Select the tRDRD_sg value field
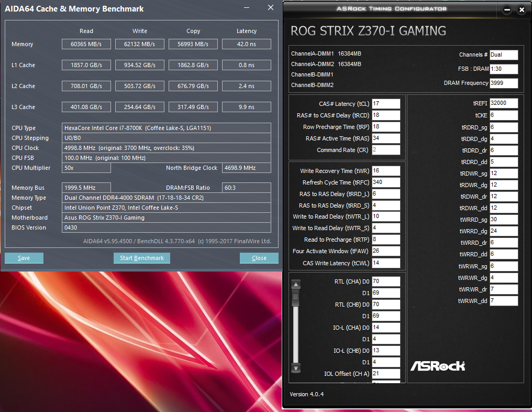532x412 pixels. click(x=504, y=127)
